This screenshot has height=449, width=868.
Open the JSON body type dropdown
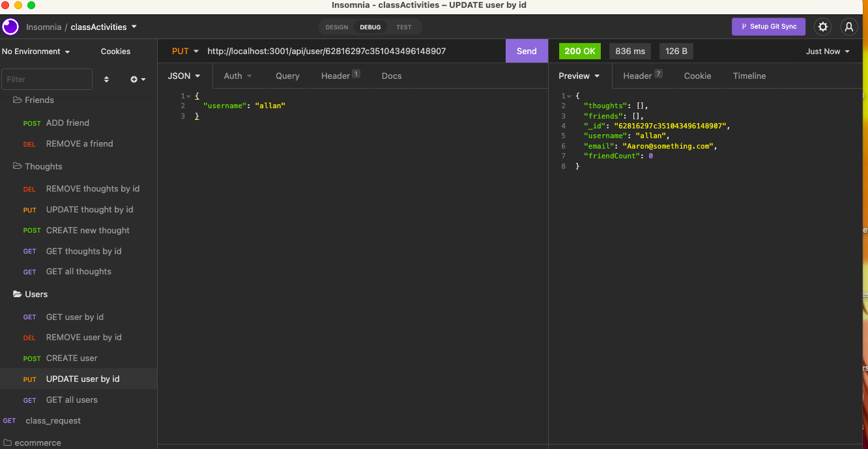pyautogui.click(x=184, y=76)
